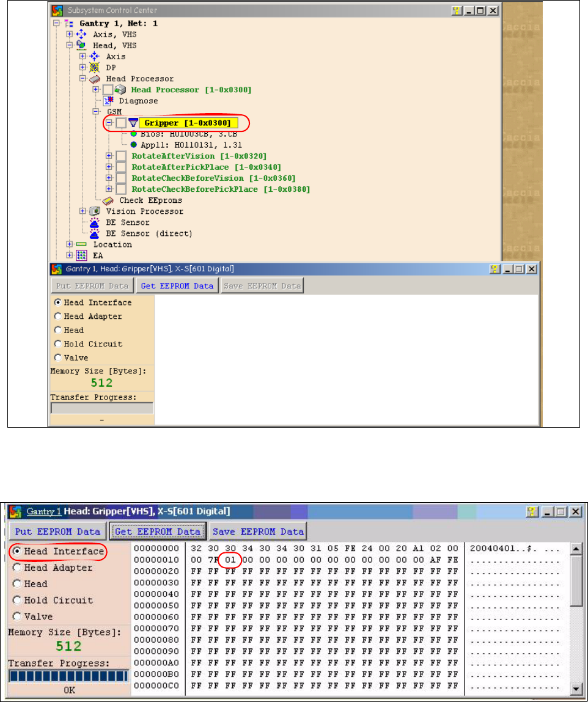Viewport: 588px width, 702px height.
Task: Tick the Head Processor [1-0x0300] checkbox
Action: (108, 90)
